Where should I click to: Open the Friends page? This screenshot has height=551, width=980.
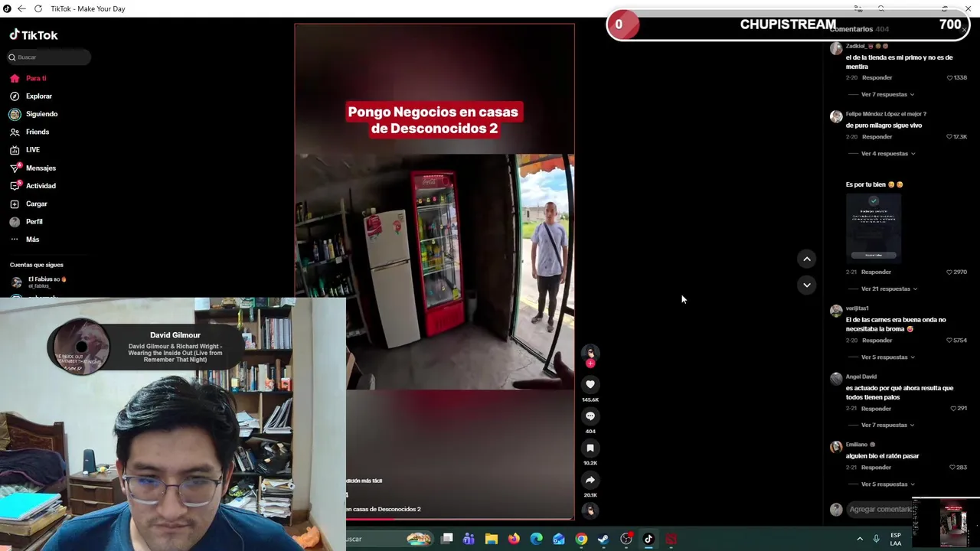30,132
